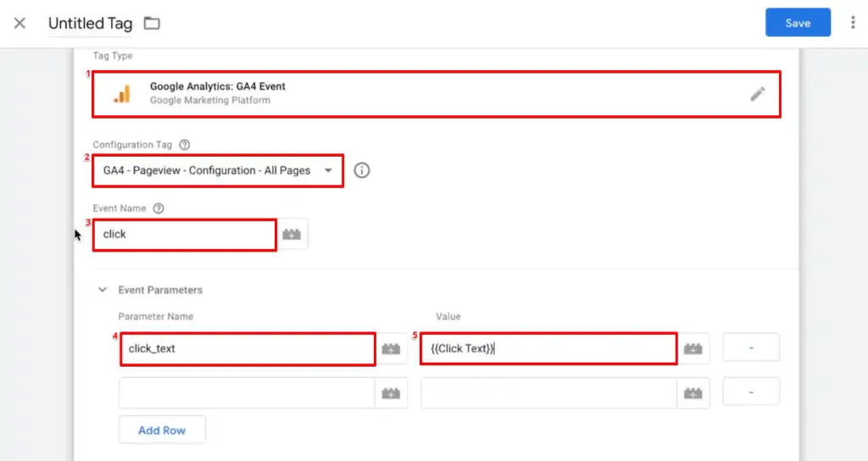Insert variable for click_text parameter name
868x461 pixels.
point(391,348)
